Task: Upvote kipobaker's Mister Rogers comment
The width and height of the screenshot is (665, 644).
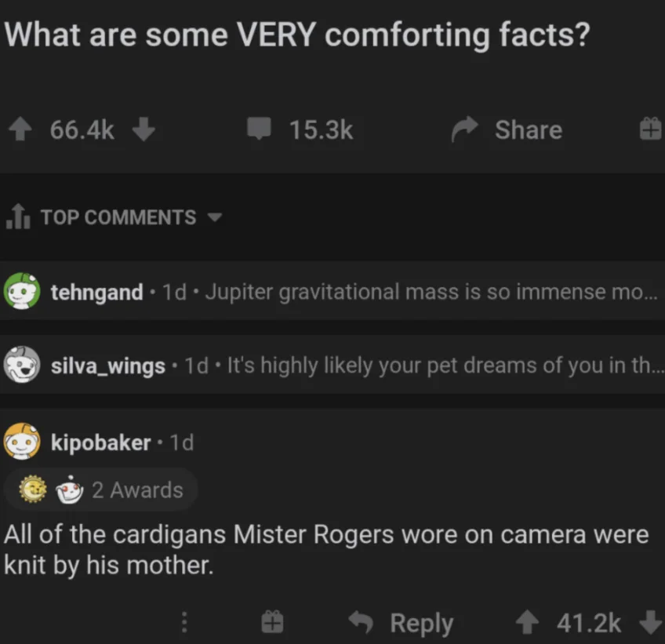Action: [527, 623]
